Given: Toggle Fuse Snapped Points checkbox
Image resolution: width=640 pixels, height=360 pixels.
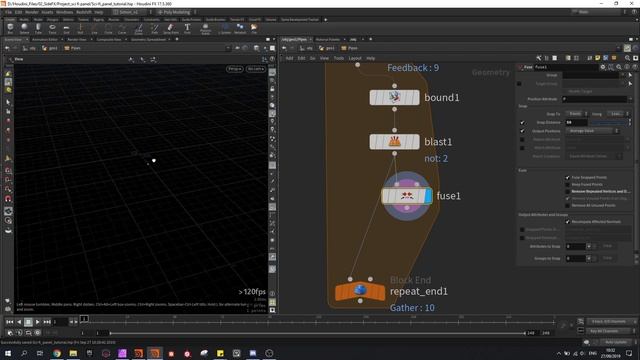Looking at the screenshot, I should [x=567, y=178].
